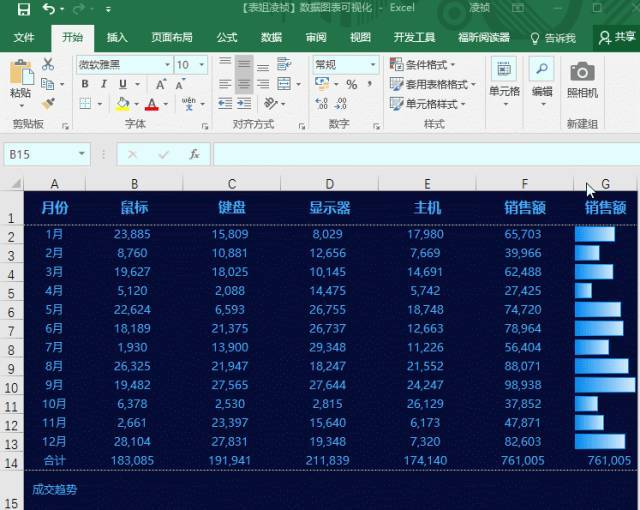
Task: Switch to the 页面布局 ribbon tab
Action: coord(172,38)
